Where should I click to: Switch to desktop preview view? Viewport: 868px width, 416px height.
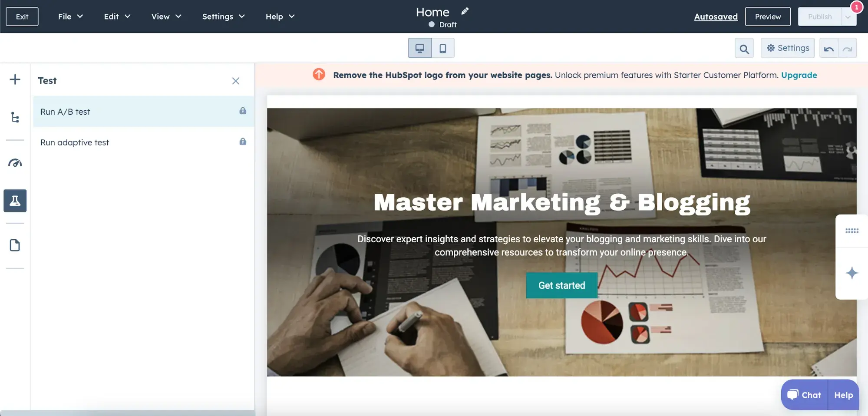tap(419, 48)
